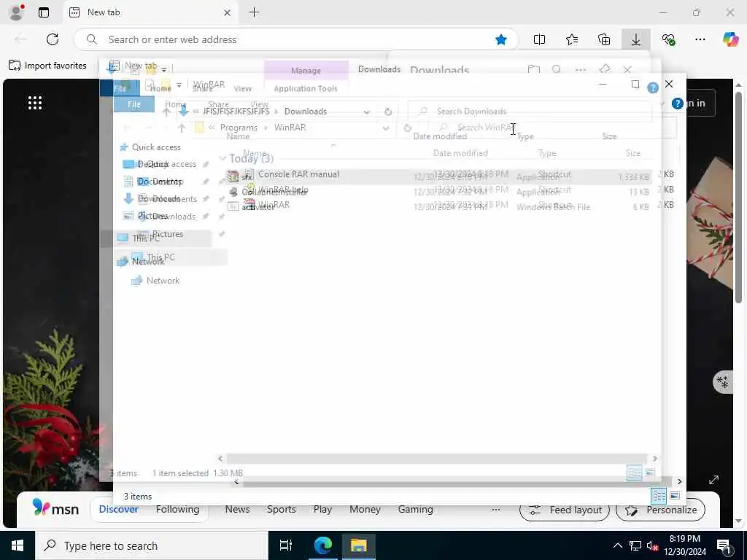
Task: Open the Play feed tab
Action: [322, 509]
